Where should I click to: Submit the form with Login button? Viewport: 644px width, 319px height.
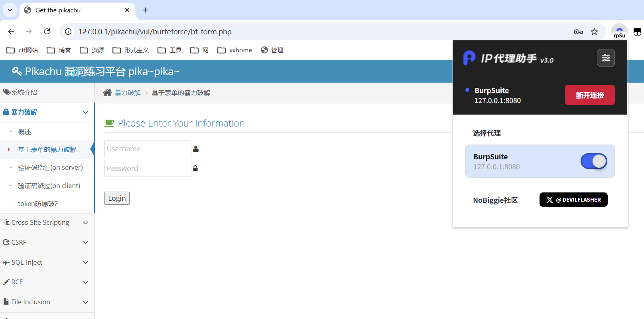(117, 198)
